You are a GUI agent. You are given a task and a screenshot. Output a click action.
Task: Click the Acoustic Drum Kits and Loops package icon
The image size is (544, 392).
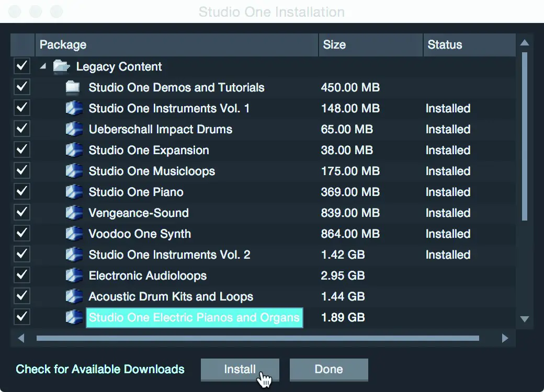click(x=74, y=296)
